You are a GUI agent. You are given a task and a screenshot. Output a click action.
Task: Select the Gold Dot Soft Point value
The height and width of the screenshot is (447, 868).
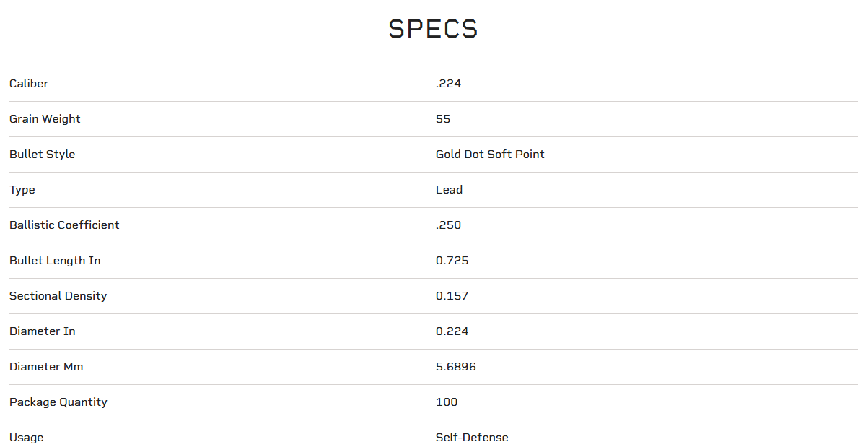coord(490,155)
